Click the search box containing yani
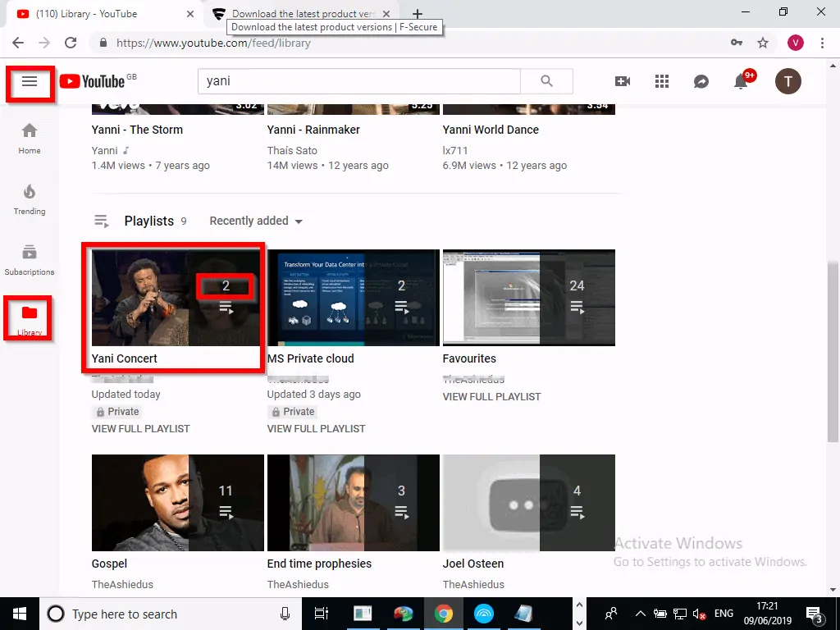This screenshot has height=630, width=840. [359, 81]
